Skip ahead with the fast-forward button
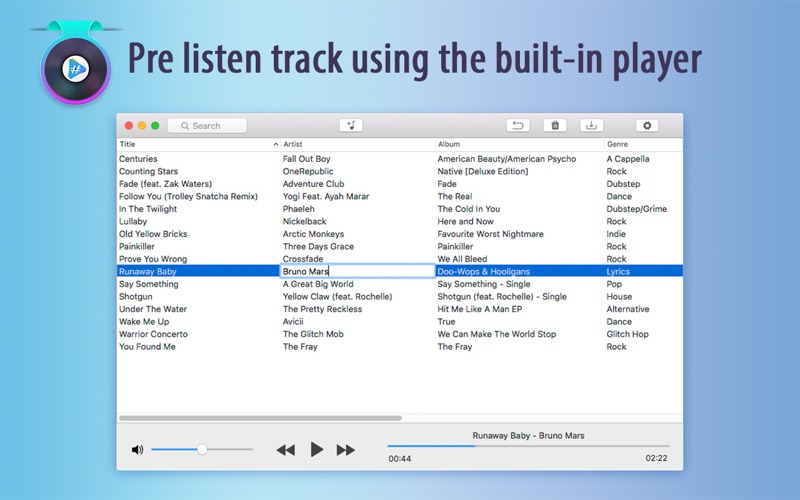The width and height of the screenshot is (800, 500). coord(346,450)
